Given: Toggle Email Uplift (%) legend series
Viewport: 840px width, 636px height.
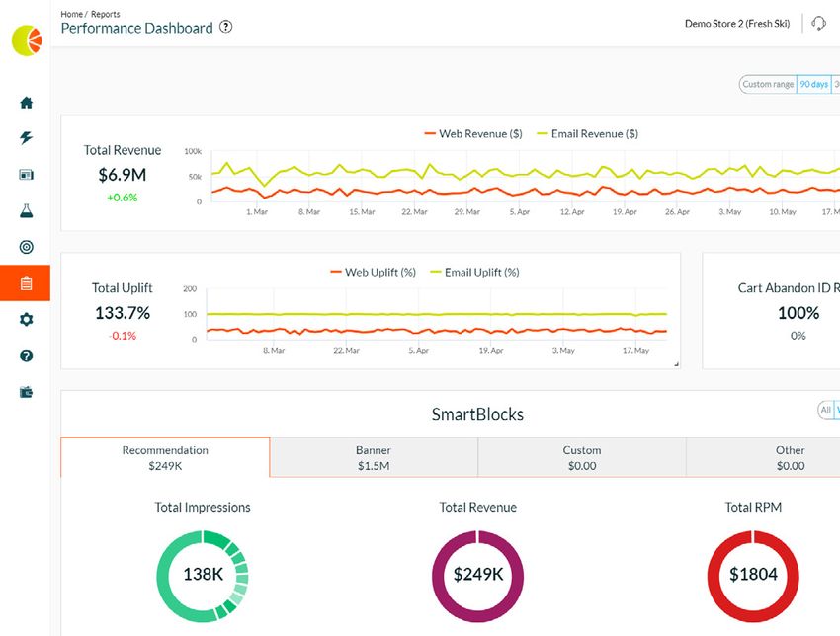Looking at the screenshot, I should pos(474,272).
